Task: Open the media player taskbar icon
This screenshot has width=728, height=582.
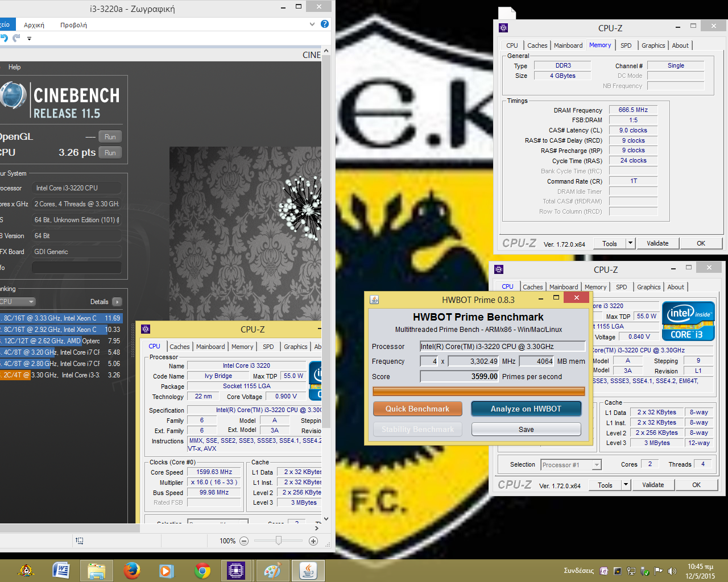Action: 167,570
